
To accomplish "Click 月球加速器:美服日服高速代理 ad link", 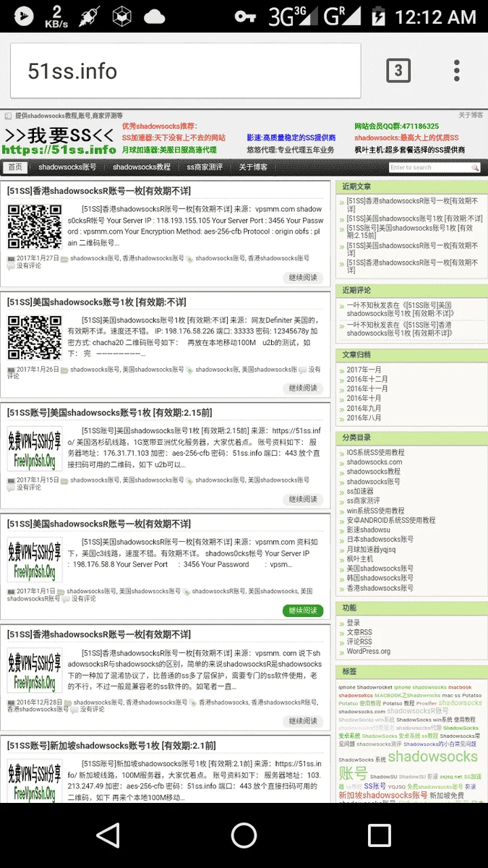I will (169, 150).
